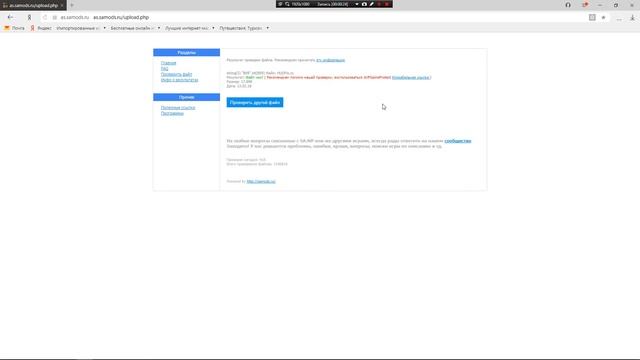Expand the Бесплатные онлайн bookmarks folder arrow

click(159, 28)
